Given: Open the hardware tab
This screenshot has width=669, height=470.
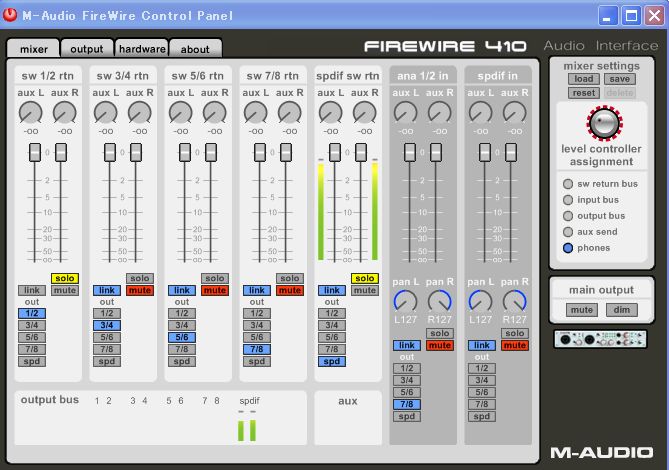Looking at the screenshot, I should [142, 49].
